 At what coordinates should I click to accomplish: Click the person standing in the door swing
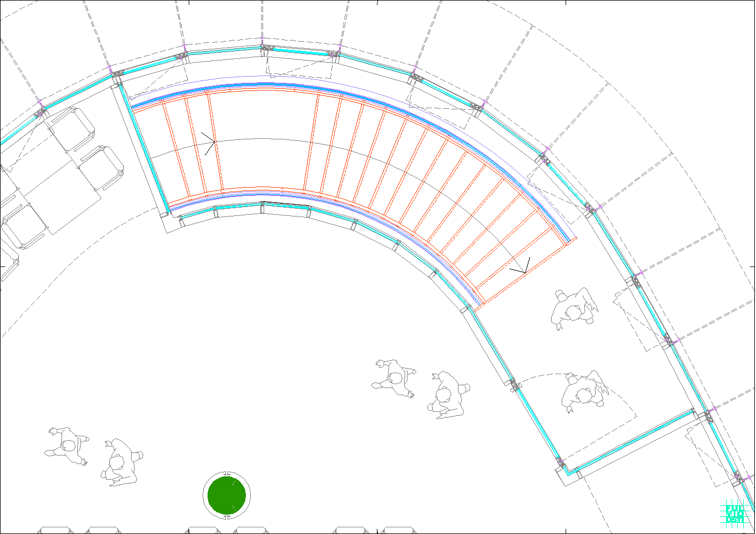(x=583, y=391)
